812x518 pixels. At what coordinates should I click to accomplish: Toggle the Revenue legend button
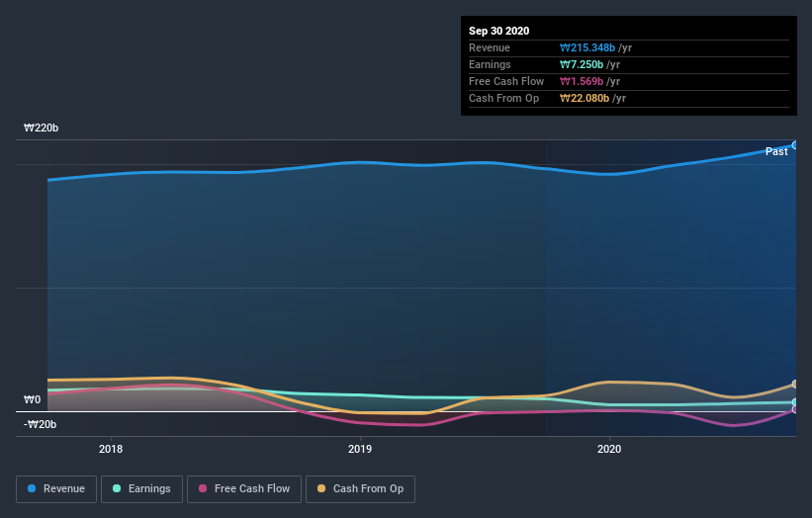[56, 489]
